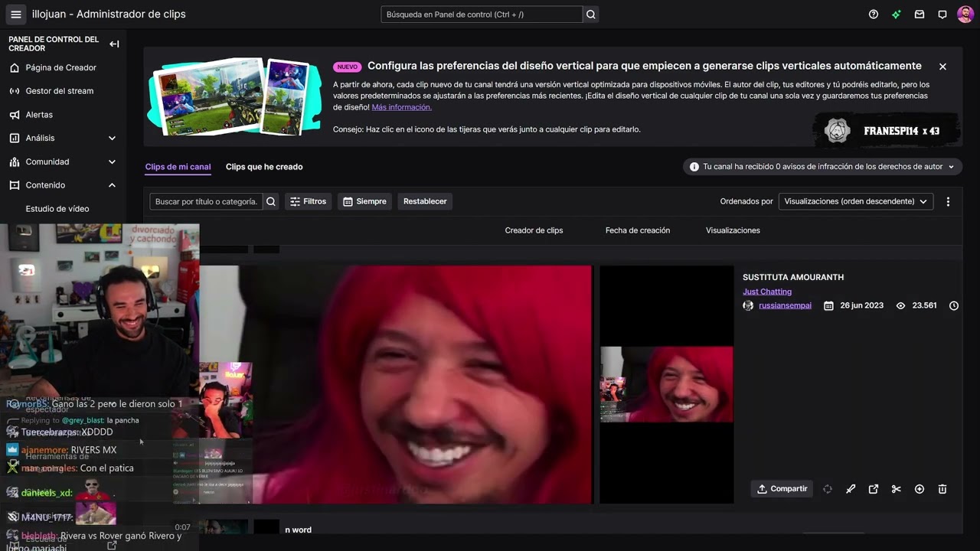Sort by Visualizaciones column header

pyautogui.click(x=733, y=230)
